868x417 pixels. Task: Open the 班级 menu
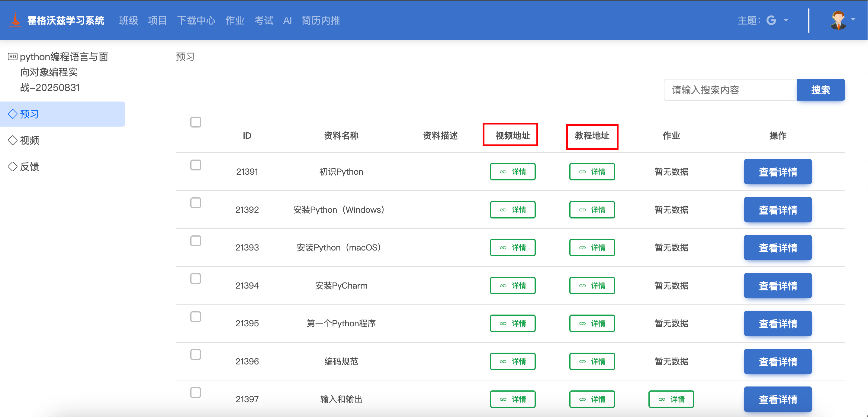128,21
